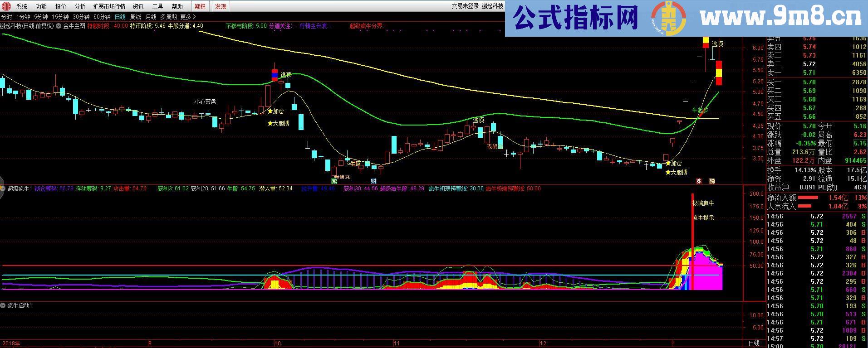The image size is (868, 348).
Task: Open the 超级疯牛1 indicator dropdown arrow
Action: click(x=3, y=188)
